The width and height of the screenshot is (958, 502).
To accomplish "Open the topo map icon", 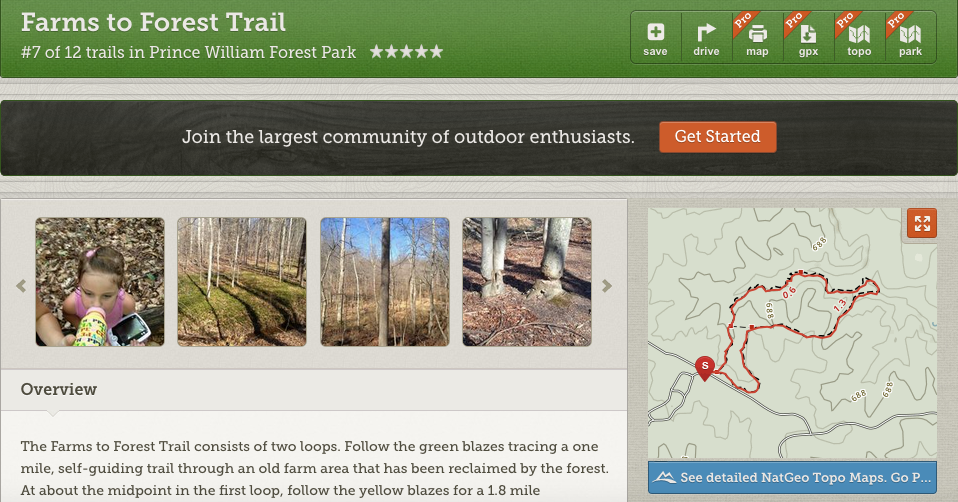I will click(x=859, y=38).
